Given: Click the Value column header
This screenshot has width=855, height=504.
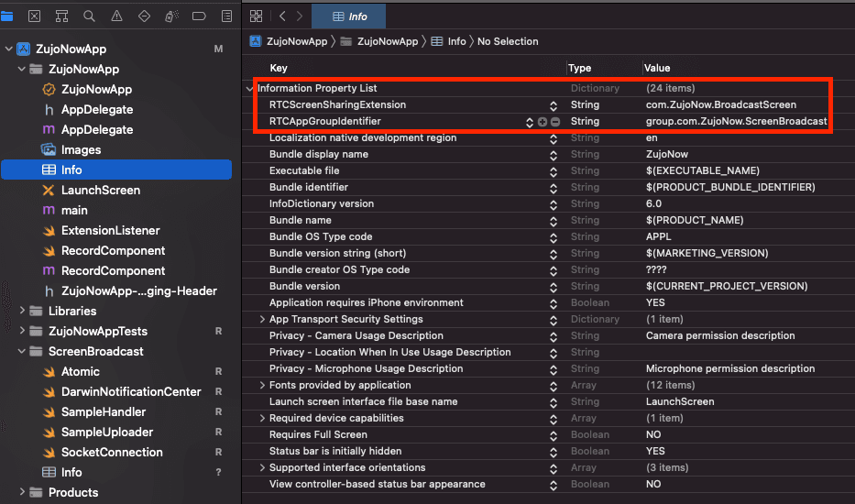Looking at the screenshot, I should click(656, 68).
